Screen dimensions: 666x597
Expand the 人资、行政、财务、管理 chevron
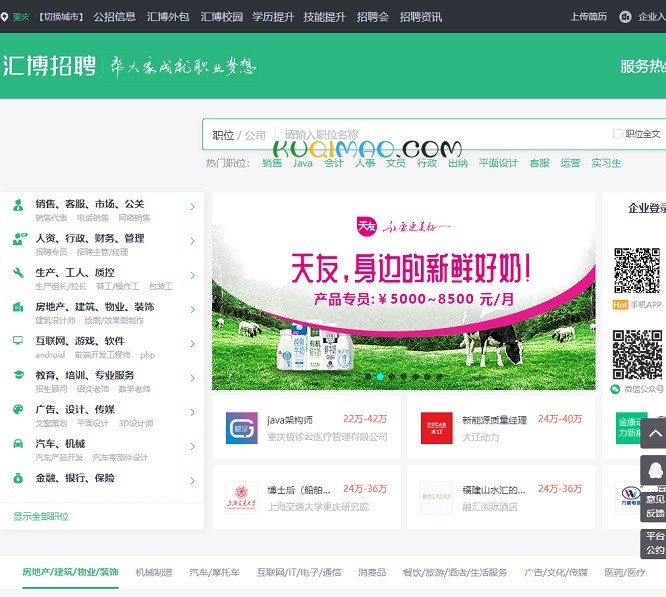(192, 241)
